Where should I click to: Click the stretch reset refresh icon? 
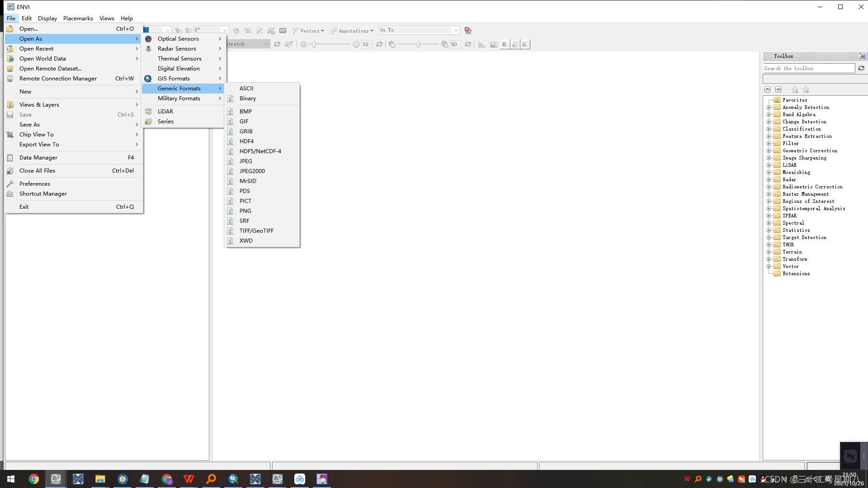277,44
